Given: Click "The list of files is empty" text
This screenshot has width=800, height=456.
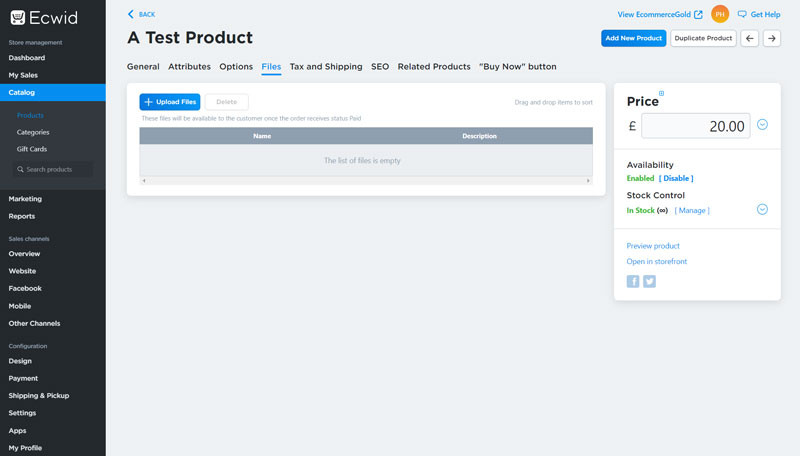Looking at the screenshot, I should point(362,161).
